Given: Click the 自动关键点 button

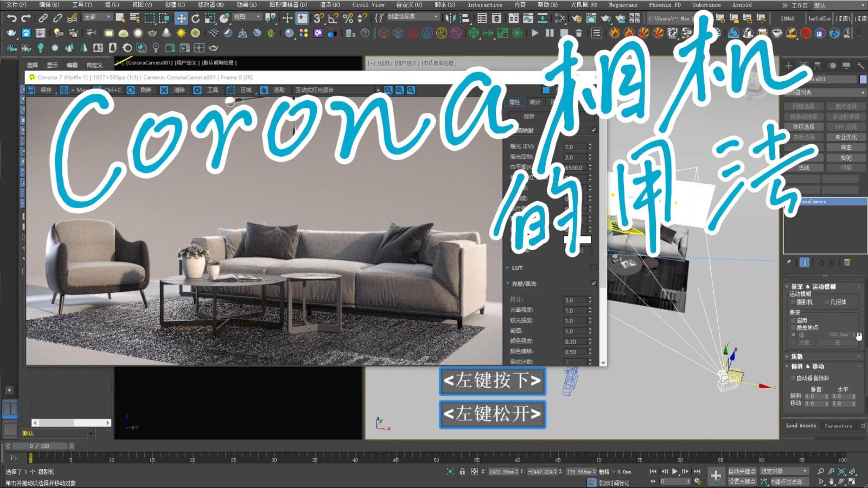Looking at the screenshot, I should [741, 471].
